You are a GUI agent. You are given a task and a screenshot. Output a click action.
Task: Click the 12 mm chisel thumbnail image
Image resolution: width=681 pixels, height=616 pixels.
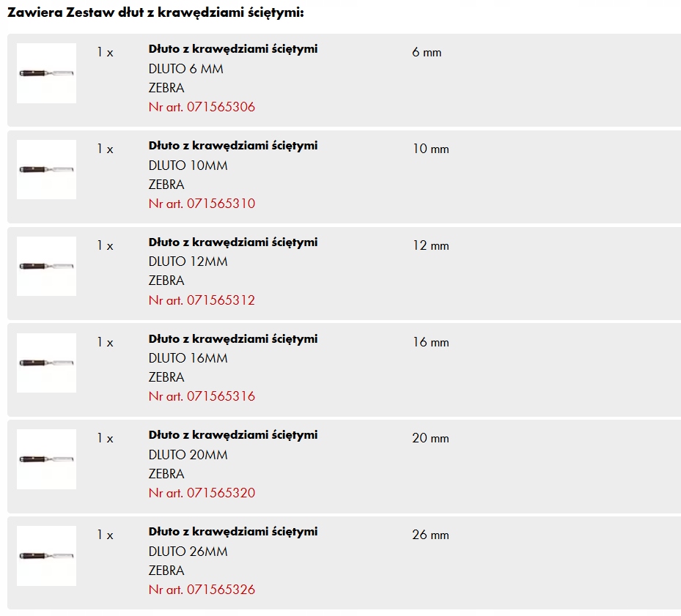point(46,266)
